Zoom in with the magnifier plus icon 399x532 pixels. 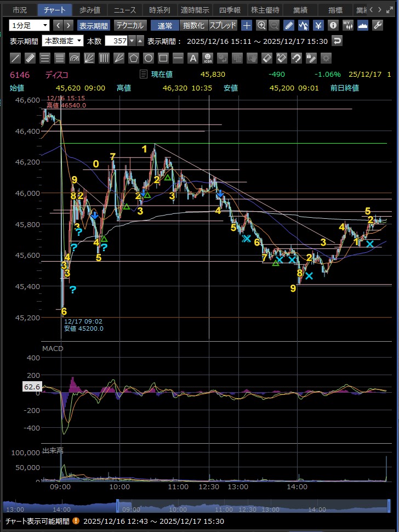coord(261,25)
